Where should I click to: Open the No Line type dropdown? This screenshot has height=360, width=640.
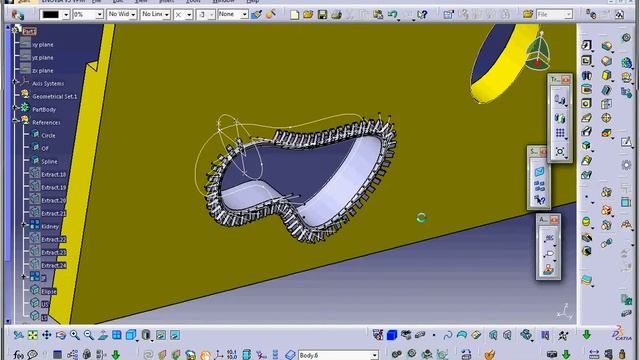click(167, 15)
